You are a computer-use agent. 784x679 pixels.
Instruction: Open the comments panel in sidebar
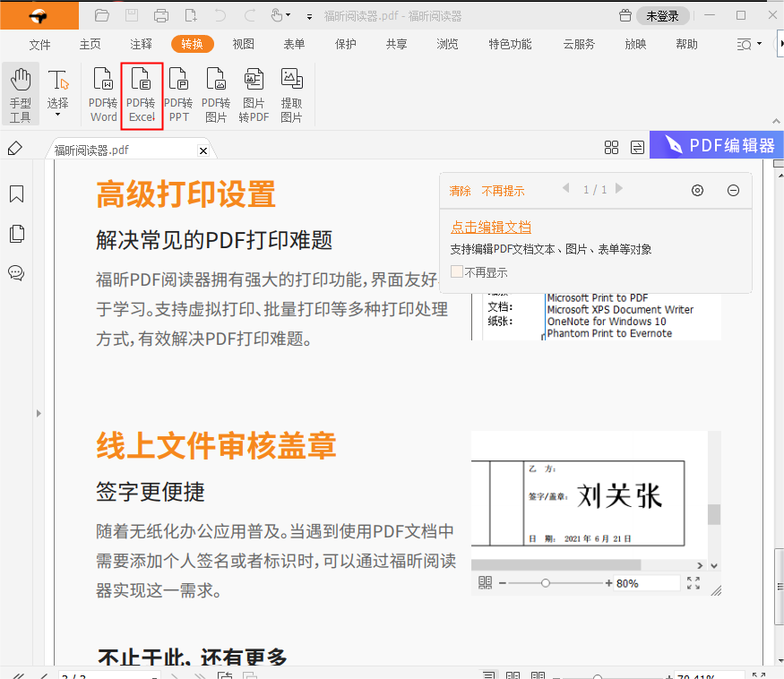tap(16, 273)
